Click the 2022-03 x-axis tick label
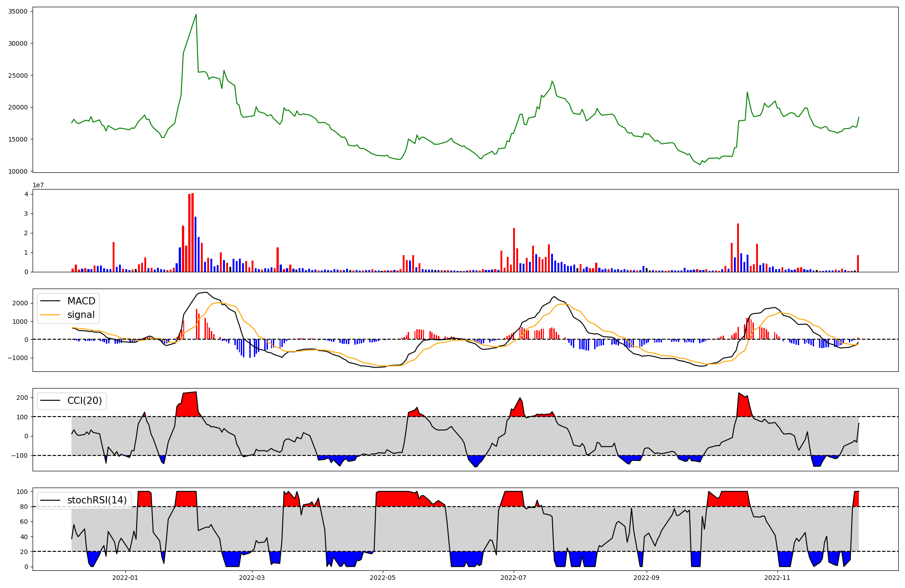 pyautogui.click(x=252, y=578)
